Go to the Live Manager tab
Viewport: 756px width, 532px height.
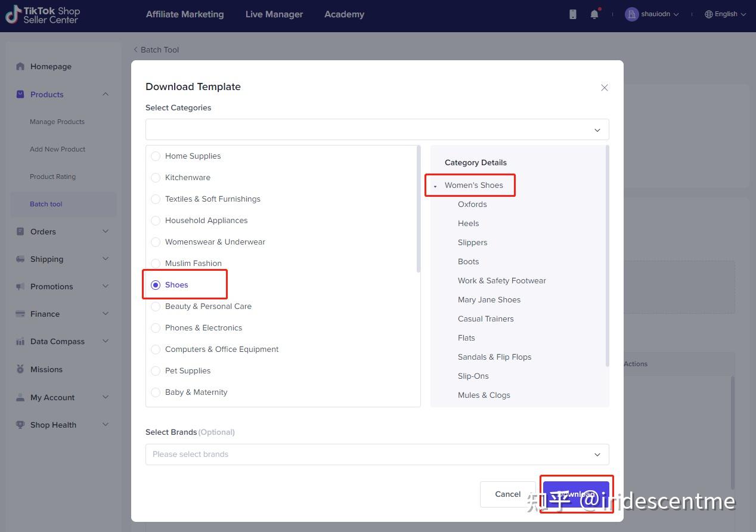(274, 14)
